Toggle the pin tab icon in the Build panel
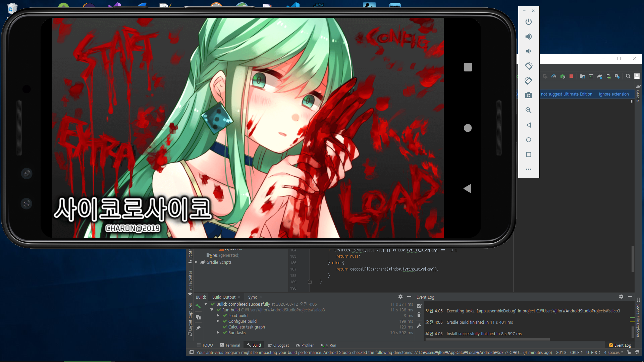The image size is (644, 362). click(198, 328)
